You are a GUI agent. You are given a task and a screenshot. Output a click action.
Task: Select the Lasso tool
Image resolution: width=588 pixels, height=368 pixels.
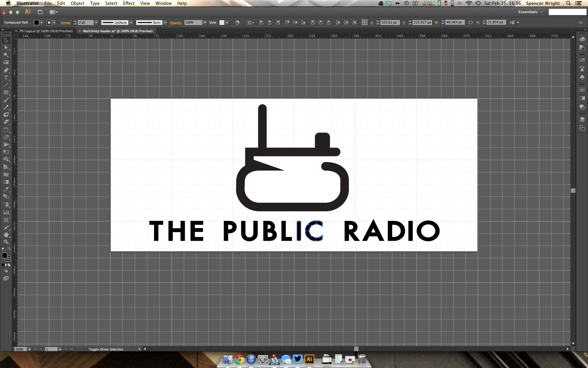tap(6, 62)
